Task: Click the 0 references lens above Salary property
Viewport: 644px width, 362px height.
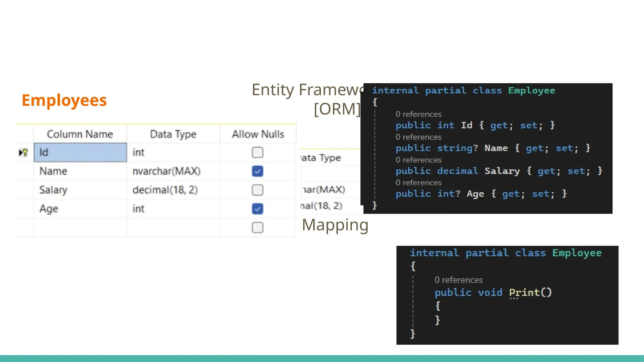Action: [419, 160]
